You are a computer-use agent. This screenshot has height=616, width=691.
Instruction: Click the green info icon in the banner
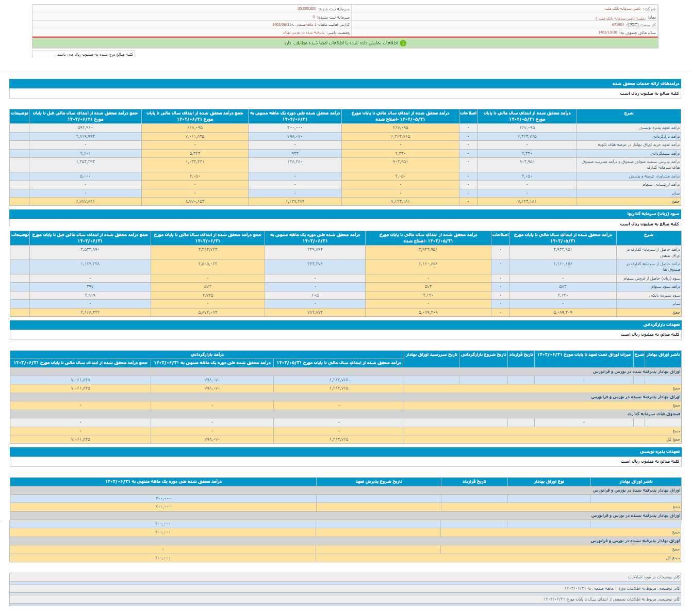pyautogui.click(x=403, y=43)
